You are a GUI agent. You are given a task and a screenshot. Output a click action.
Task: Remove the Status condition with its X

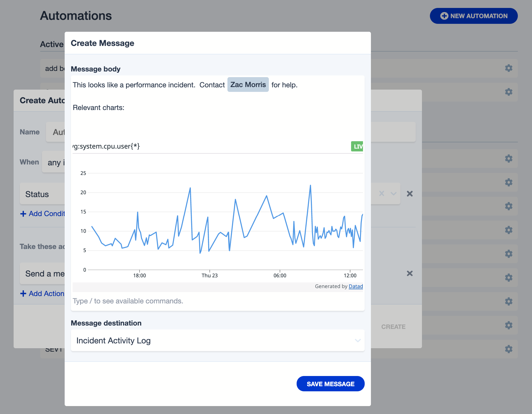point(409,194)
